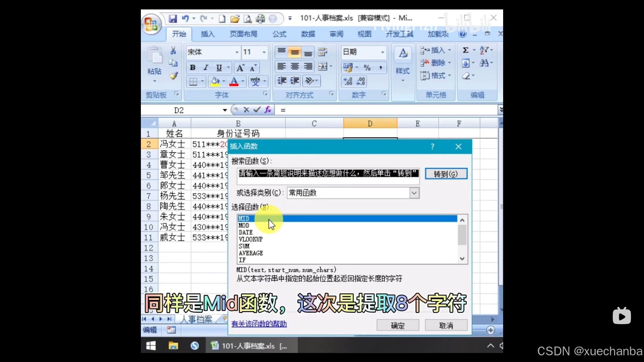Expand the font size dropdown
This screenshot has height=362, width=644.
click(x=264, y=52)
